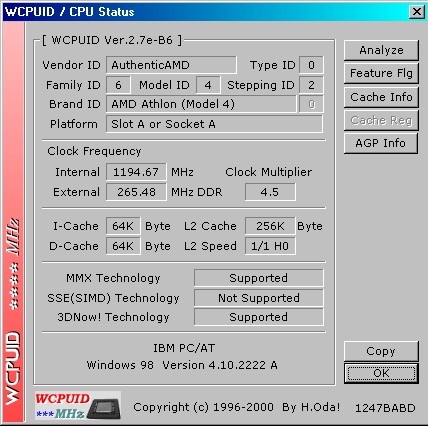428x427 pixels.
Task: Click the SSE(SIMD) Technology label
Action: 113,298
